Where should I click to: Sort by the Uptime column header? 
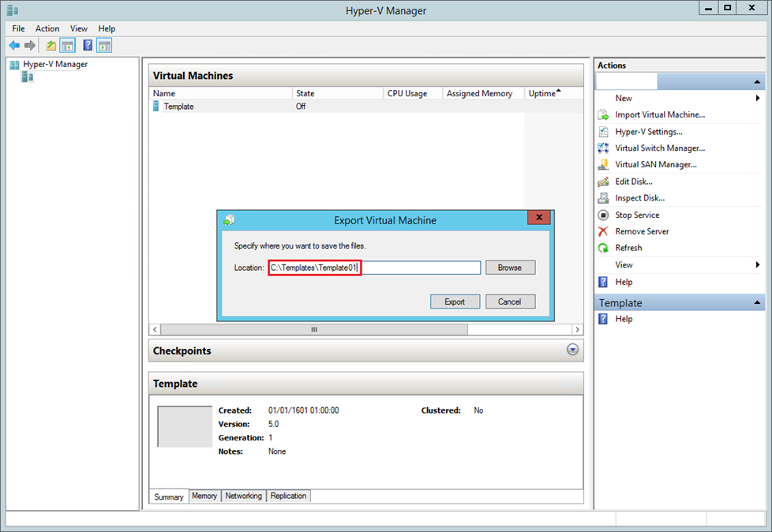tap(554, 93)
